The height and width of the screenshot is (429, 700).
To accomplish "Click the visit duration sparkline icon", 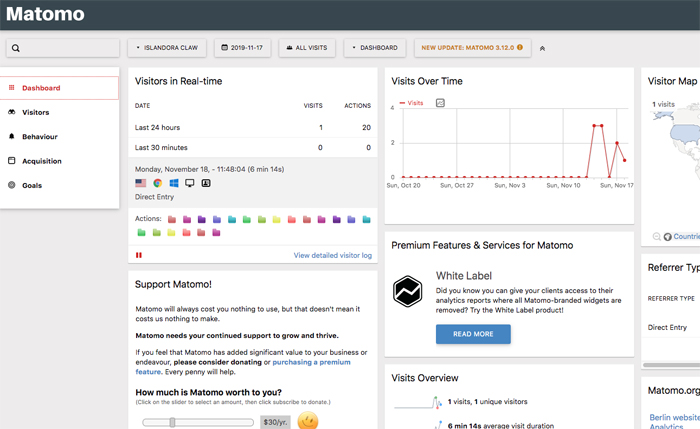I will [438, 425].
